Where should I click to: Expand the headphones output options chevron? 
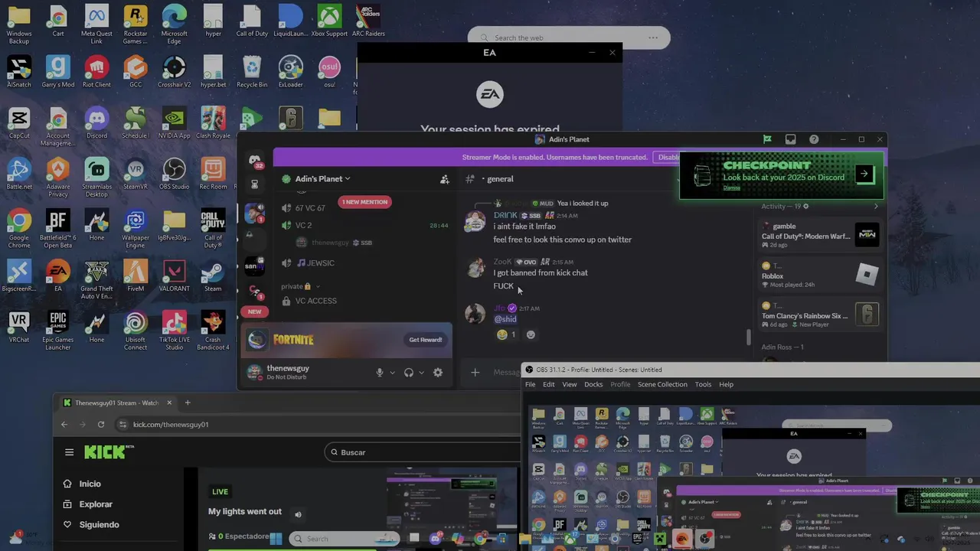[421, 373]
